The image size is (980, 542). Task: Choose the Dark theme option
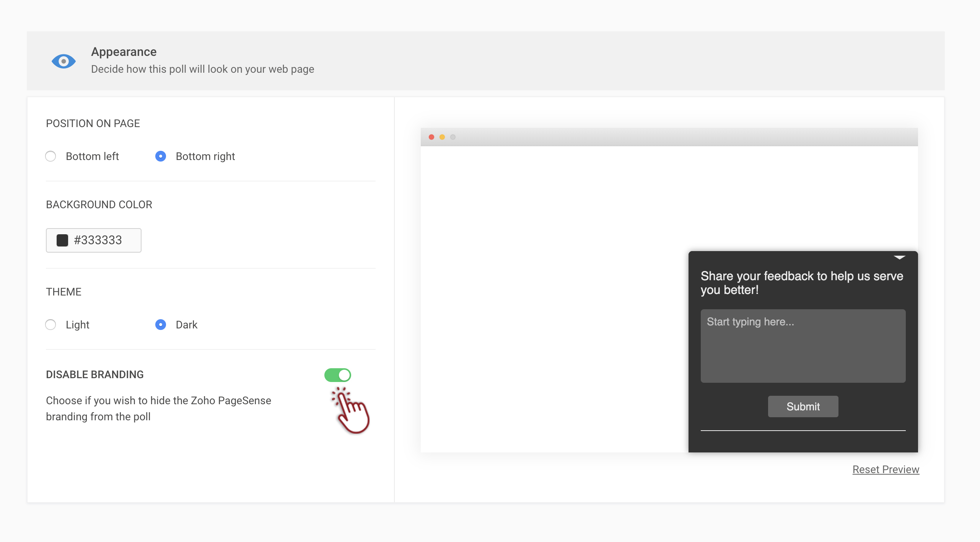161,325
